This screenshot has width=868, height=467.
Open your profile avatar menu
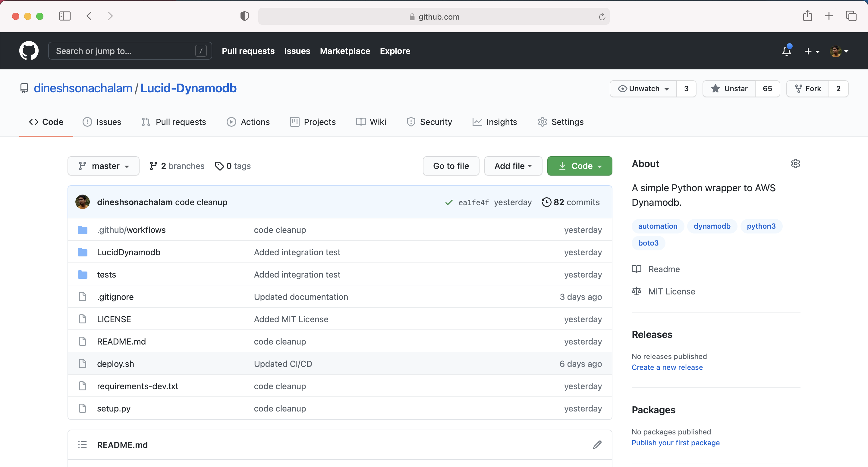[837, 51]
